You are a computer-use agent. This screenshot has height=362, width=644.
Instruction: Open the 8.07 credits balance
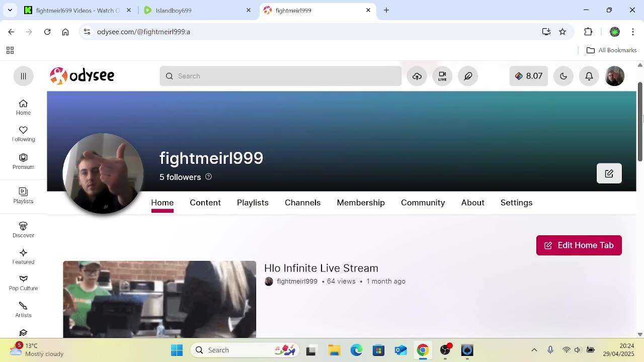(x=528, y=76)
